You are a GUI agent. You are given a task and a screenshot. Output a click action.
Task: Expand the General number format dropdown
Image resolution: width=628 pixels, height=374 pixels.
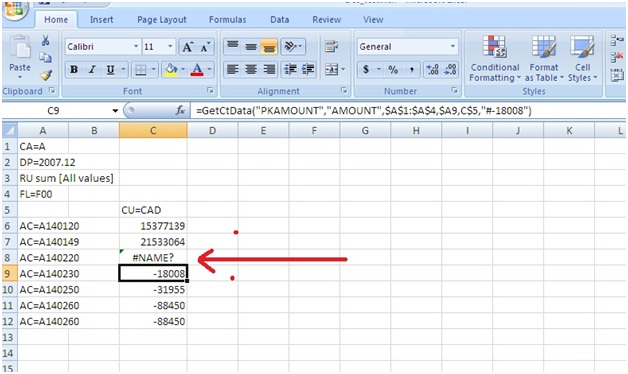tap(453, 47)
